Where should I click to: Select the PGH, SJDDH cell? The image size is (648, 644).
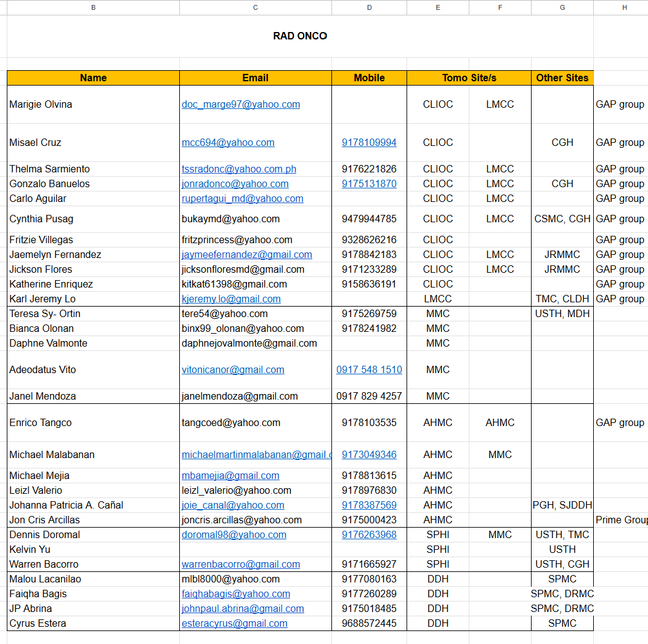562,505
